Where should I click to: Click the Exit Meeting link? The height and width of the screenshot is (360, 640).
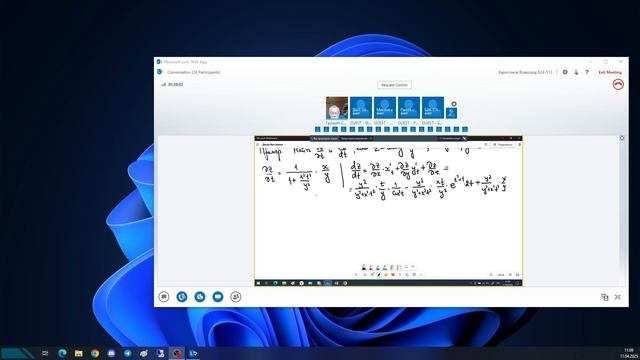610,72
